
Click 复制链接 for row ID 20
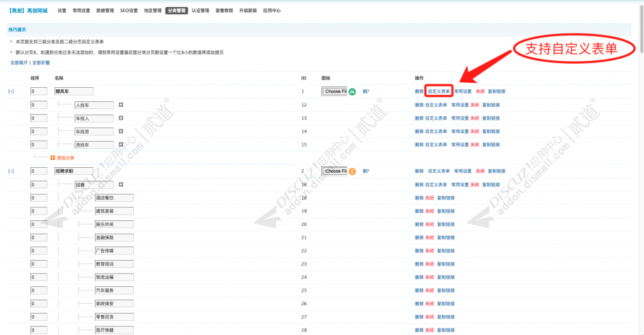click(446, 225)
